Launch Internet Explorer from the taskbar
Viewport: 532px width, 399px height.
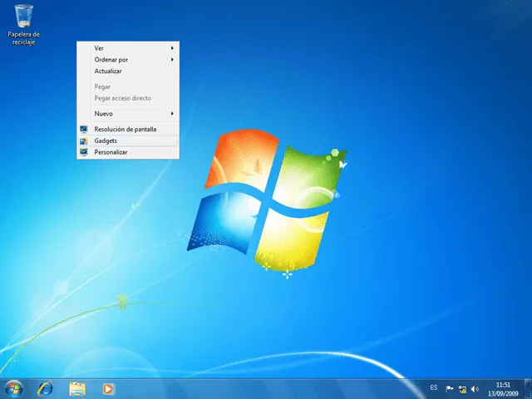click(45, 389)
